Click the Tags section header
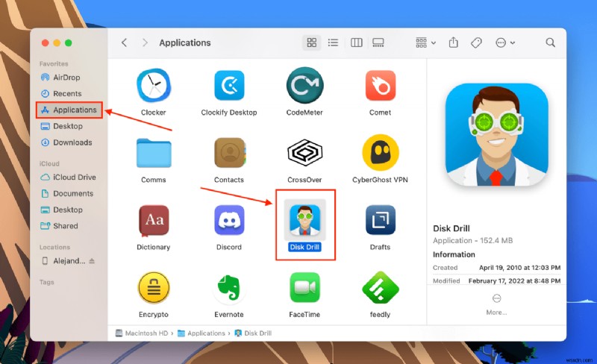Image resolution: width=597 pixels, height=364 pixels. (46, 282)
